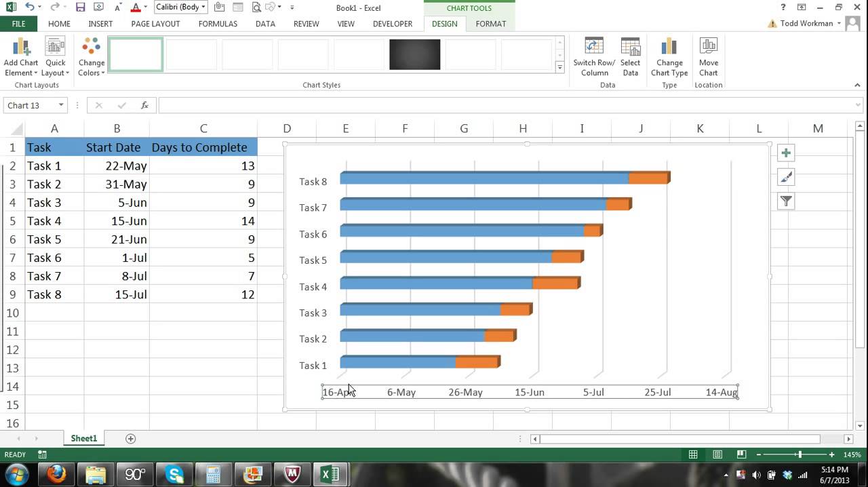Switch to Page Layout view

(x=717, y=454)
